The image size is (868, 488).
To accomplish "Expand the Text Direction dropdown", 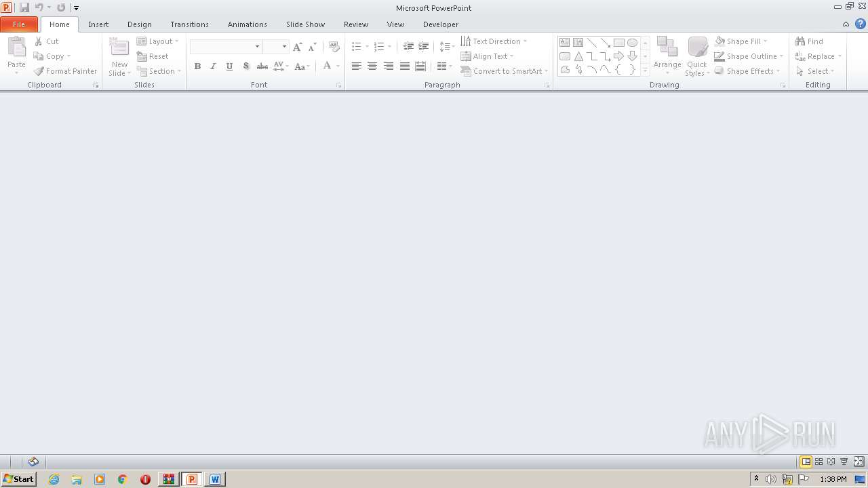I will pos(525,41).
